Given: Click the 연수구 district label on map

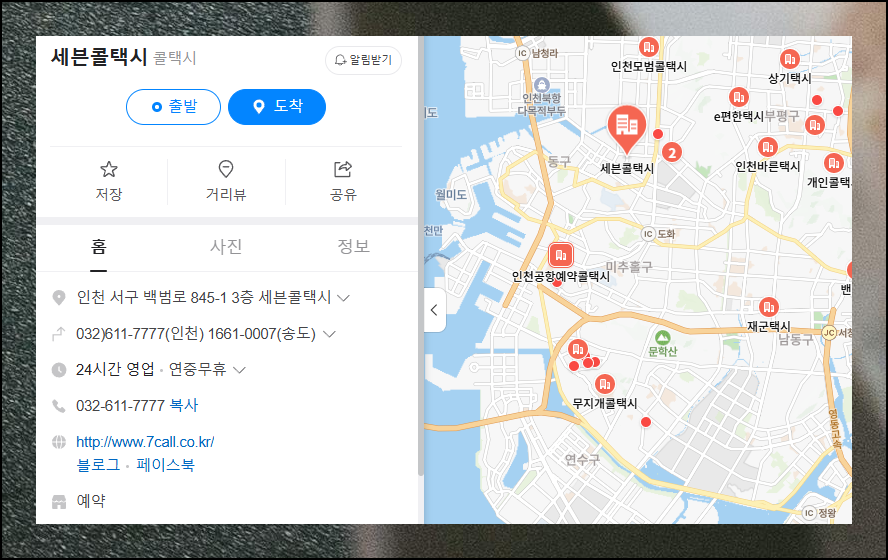Looking at the screenshot, I should pyautogui.click(x=582, y=459).
